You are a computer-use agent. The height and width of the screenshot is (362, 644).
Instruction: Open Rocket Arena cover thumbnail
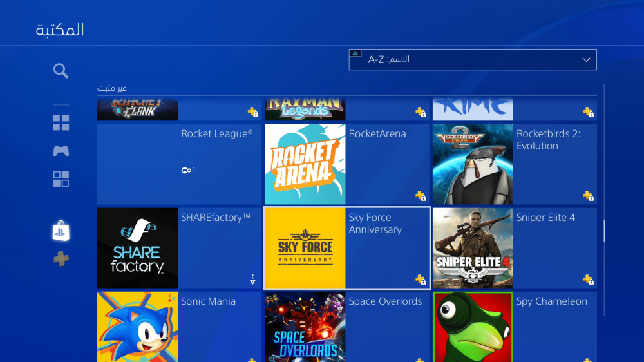(305, 164)
